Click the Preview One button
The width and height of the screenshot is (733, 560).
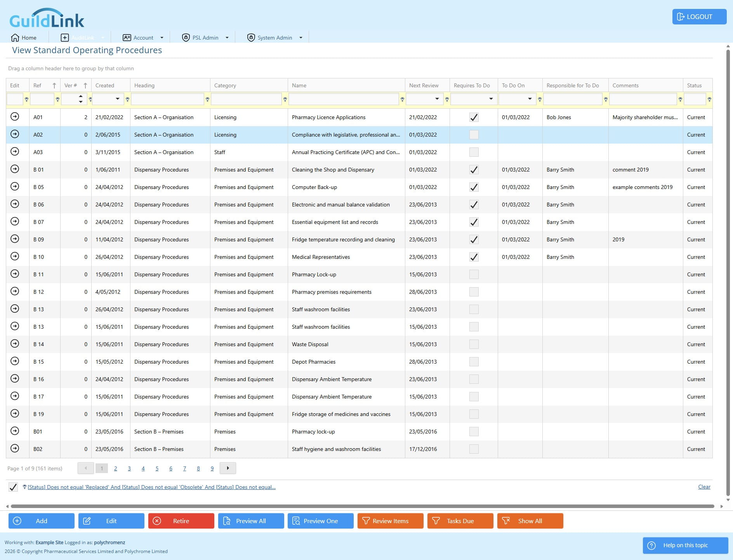(321, 521)
